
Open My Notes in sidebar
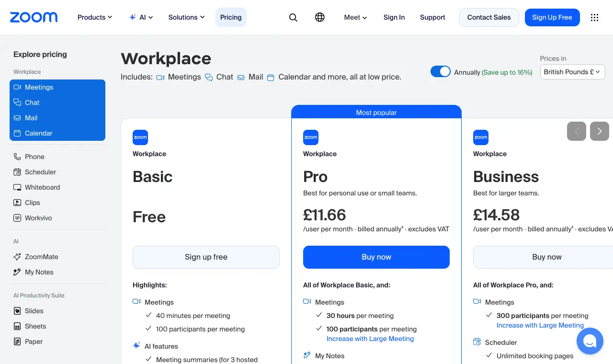(x=57, y=272)
